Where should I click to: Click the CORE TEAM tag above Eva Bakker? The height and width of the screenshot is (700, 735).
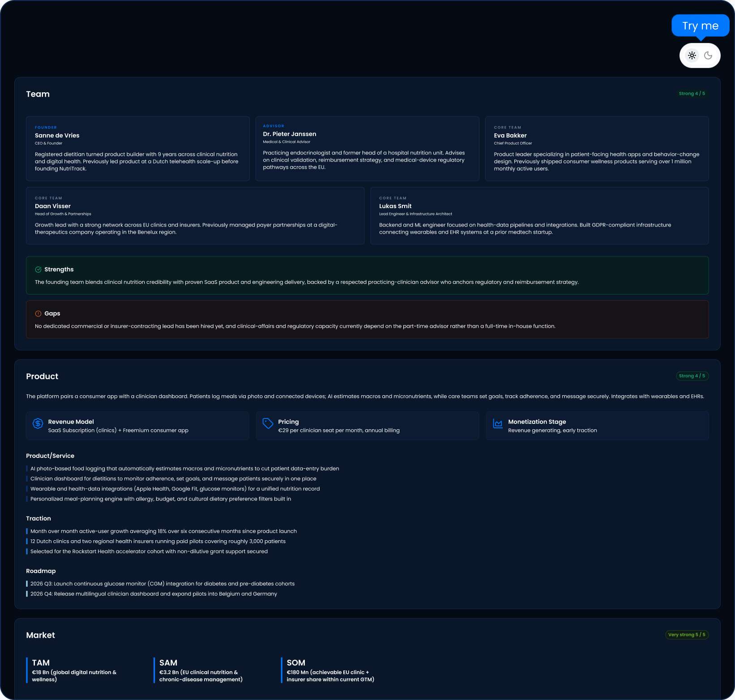tap(508, 128)
